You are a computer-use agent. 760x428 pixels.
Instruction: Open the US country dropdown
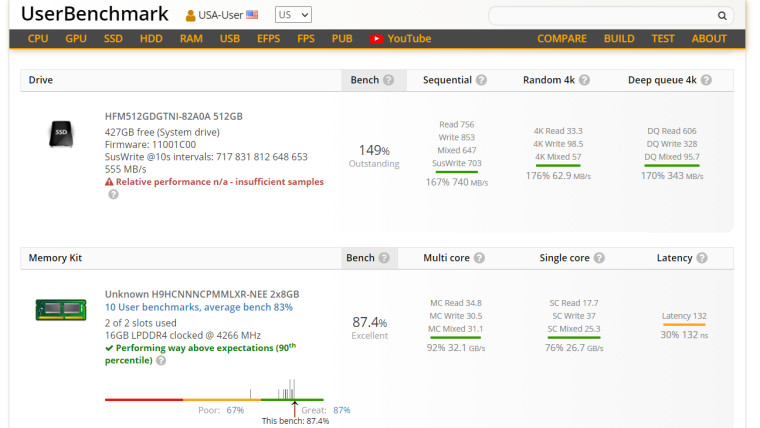(293, 15)
